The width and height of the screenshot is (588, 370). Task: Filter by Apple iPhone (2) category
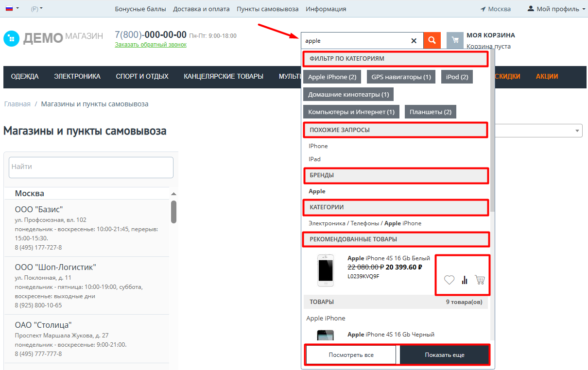(x=332, y=77)
